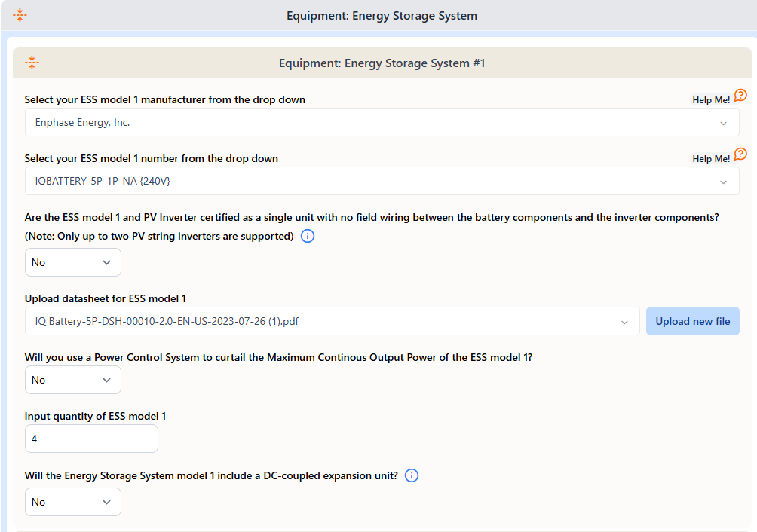Click the orange logo icon in top header
This screenshot has height=532, width=757.
(20, 15)
